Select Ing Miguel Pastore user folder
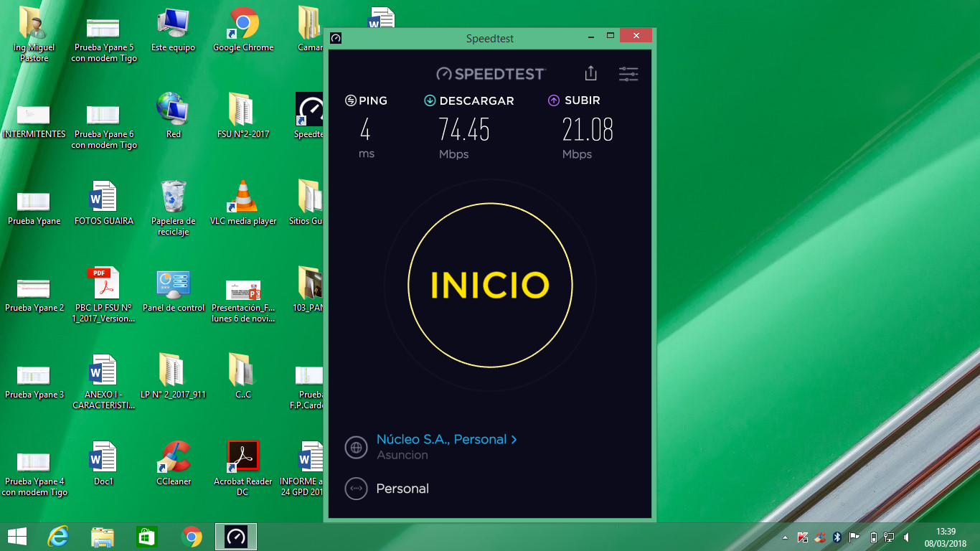The image size is (980, 551). (34, 34)
